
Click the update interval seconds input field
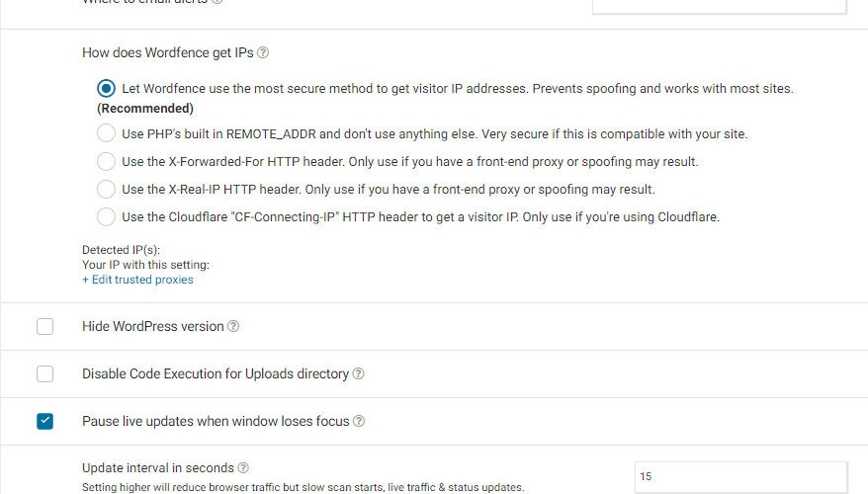[740, 476]
